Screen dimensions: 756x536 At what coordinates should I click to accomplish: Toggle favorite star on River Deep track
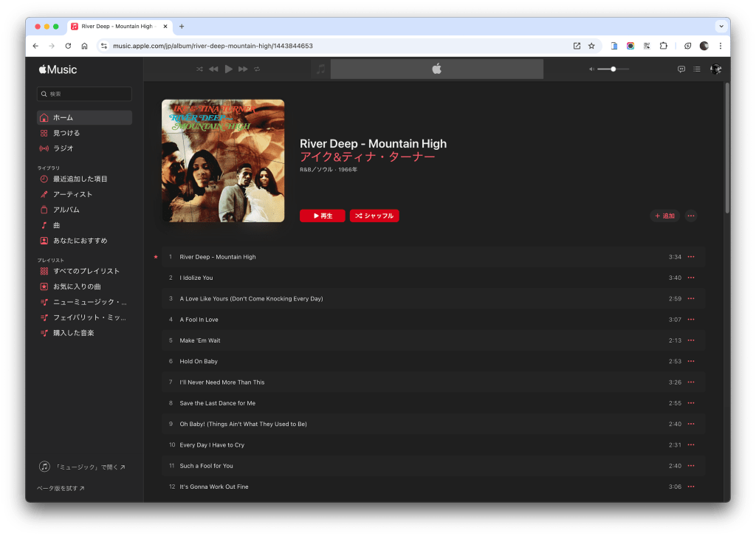click(156, 257)
